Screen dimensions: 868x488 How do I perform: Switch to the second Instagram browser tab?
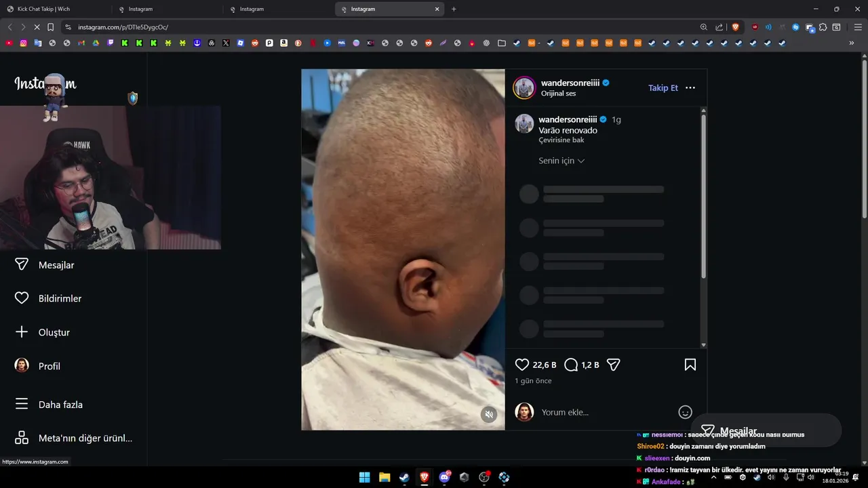(x=278, y=9)
